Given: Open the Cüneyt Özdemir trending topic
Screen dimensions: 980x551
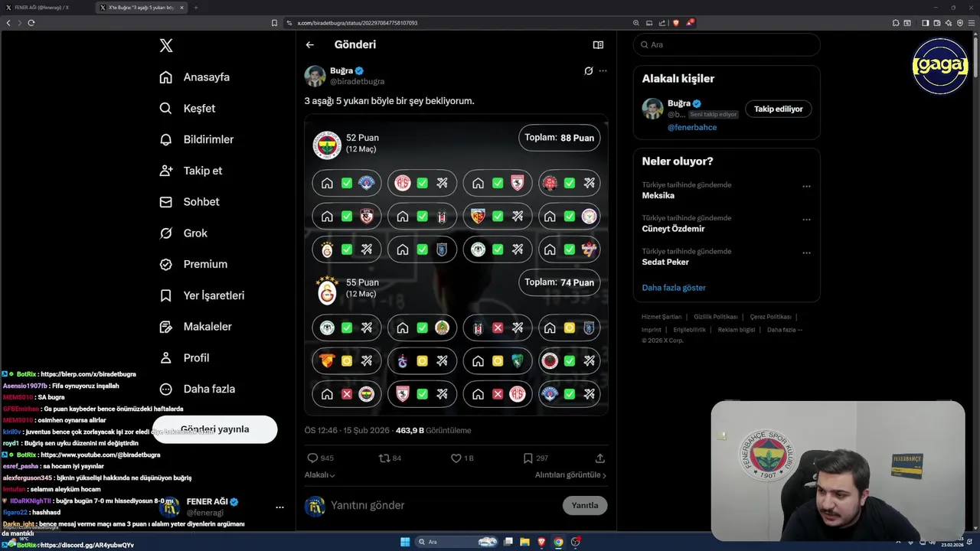Looking at the screenshot, I should point(673,229).
